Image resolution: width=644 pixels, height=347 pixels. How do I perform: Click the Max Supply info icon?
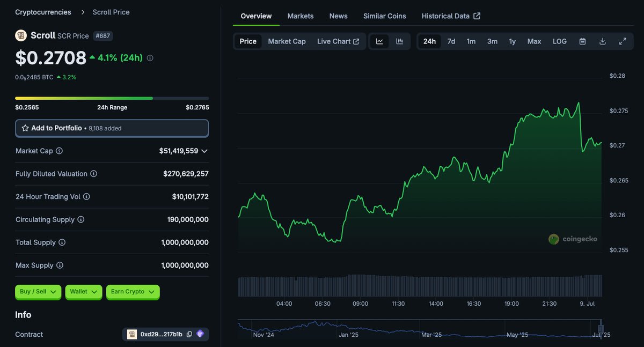[60, 265]
